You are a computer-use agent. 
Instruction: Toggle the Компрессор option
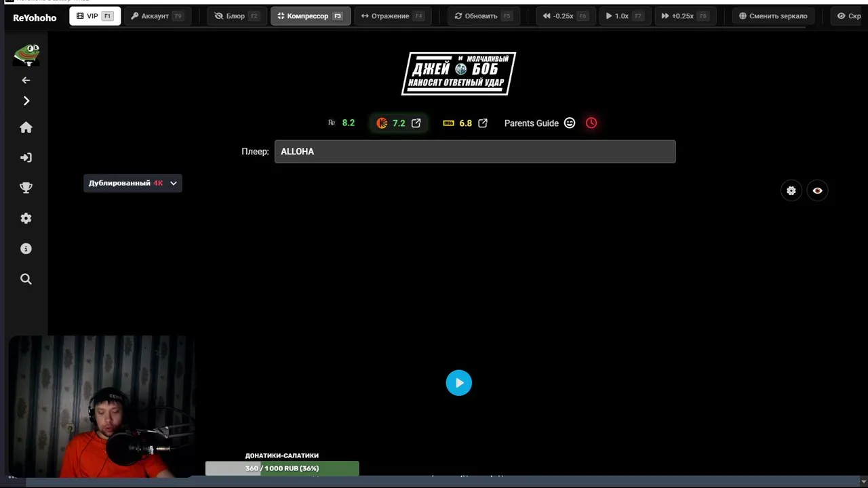pyautogui.click(x=311, y=16)
